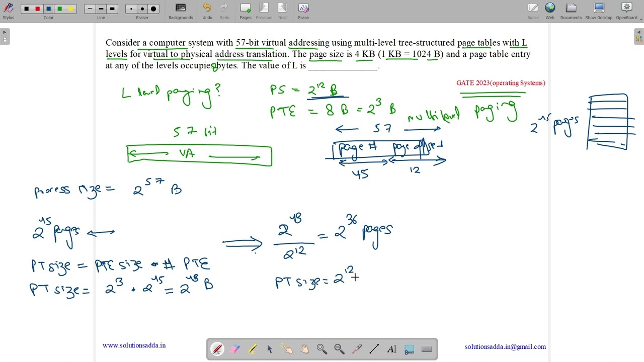Select the black pen color
This screenshot has height=362, width=644.
click(x=27, y=9)
